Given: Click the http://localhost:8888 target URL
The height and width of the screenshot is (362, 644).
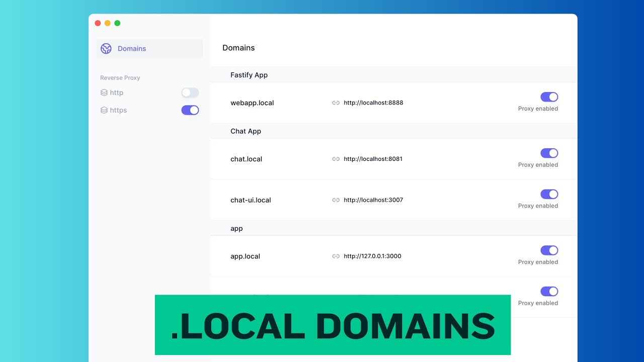Looking at the screenshot, I should point(373,103).
